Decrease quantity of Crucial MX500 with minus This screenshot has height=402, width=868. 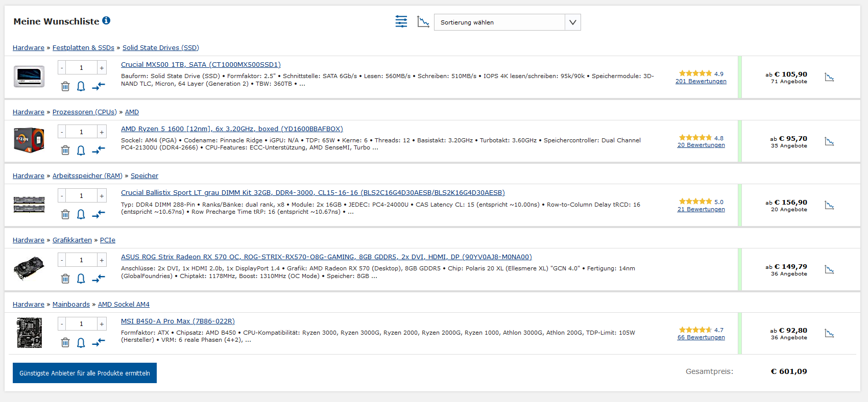[62, 68]
